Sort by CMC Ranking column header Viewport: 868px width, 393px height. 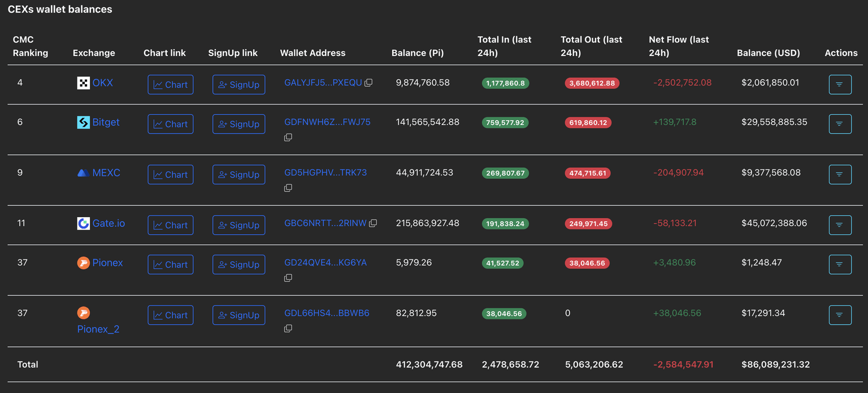pyautogui.click(x=31, y=46)
